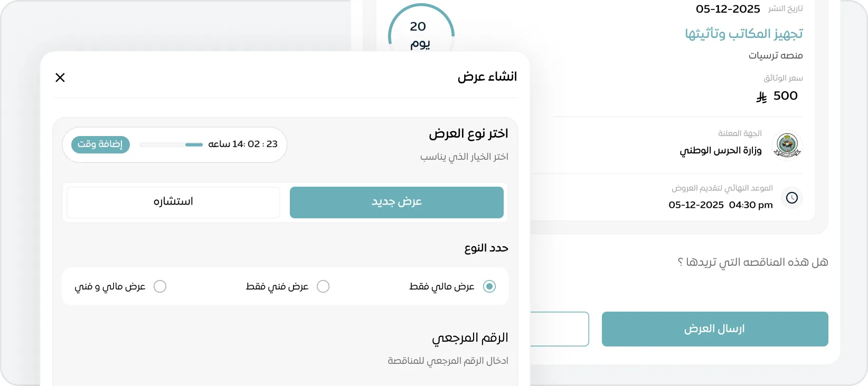Click the deadline date 05-12-2025 04:30 pm
The width and height of the screenshot is (868, 386).
[x=720, y=205]
